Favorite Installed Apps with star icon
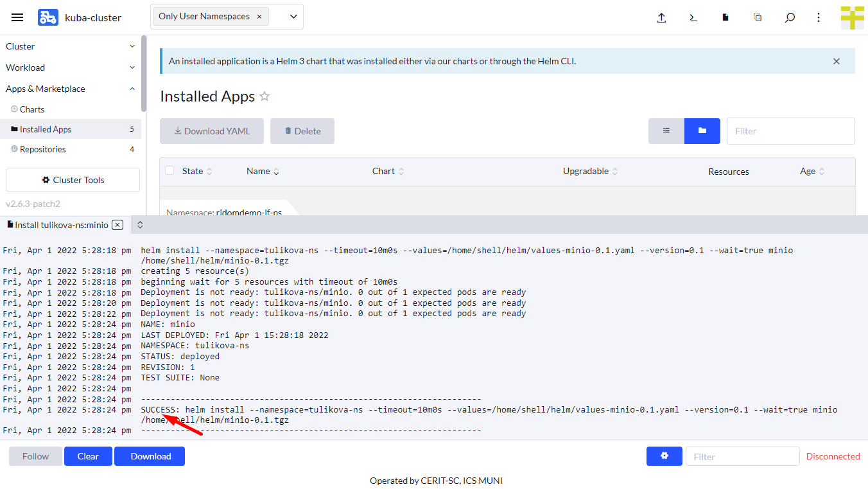The image size is (868, 489). (x=265, y=96)
